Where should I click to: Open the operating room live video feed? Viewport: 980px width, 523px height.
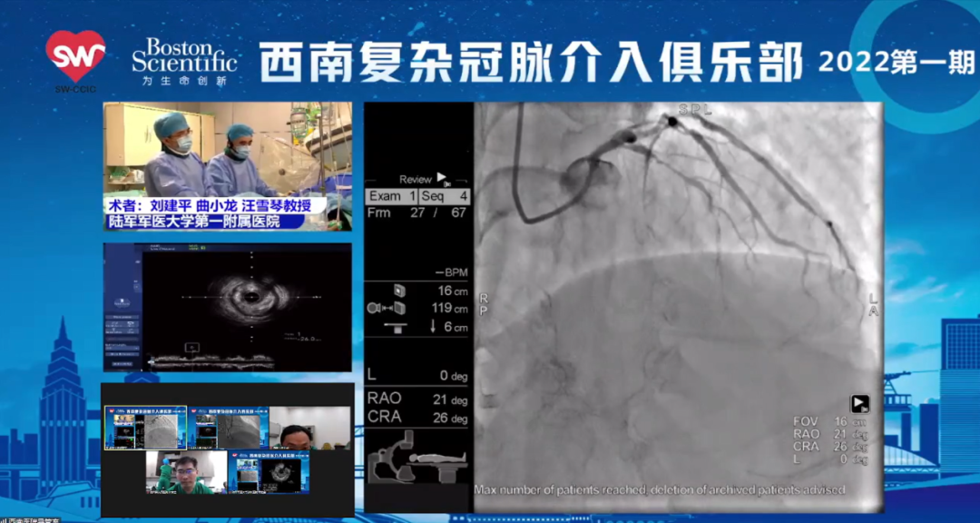228,166
